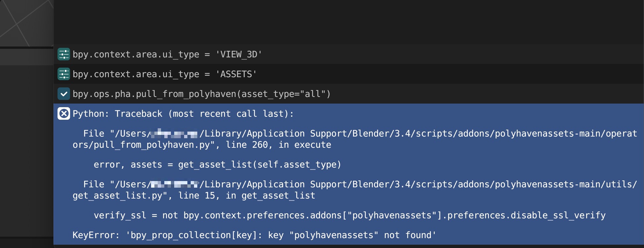
Task: Click the VIEW_3D context change log entry
Action: point(165,54)
